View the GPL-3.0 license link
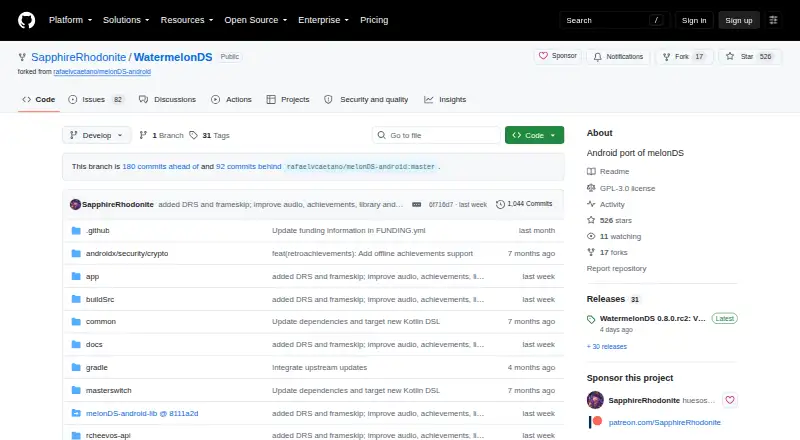 621,188
